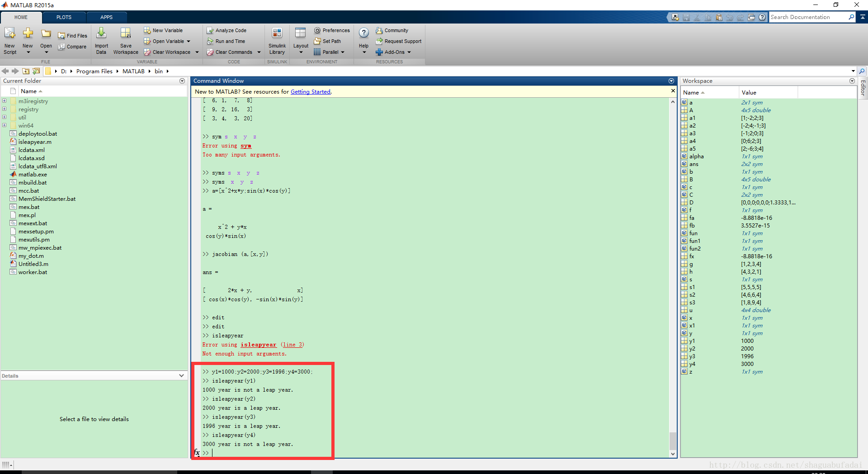Open Simulink Library
This screenshot has height=474, width=868.
pos(277,40)
